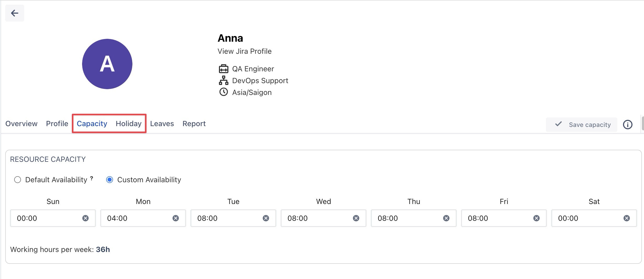Click the back arrow icon
The height and width of the screenshot is (279, 644).
[x=14, y=13]
